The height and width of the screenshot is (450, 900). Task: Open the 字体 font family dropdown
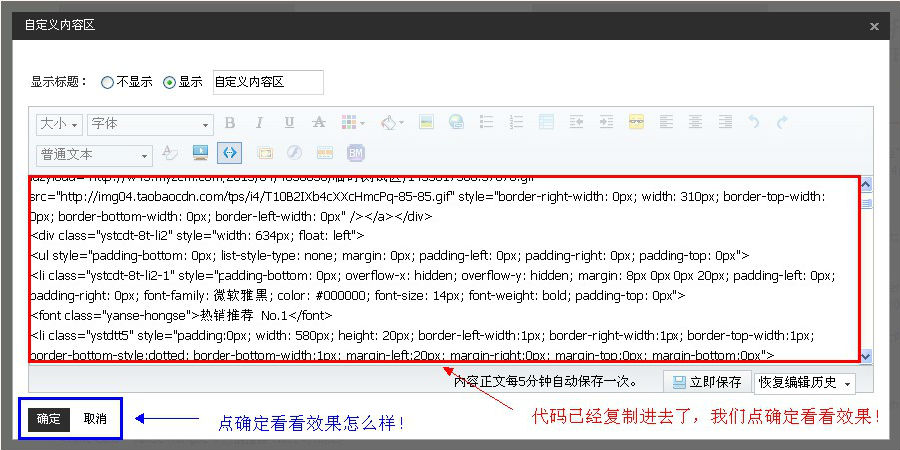pyautogui.click(x=150, y=124)
